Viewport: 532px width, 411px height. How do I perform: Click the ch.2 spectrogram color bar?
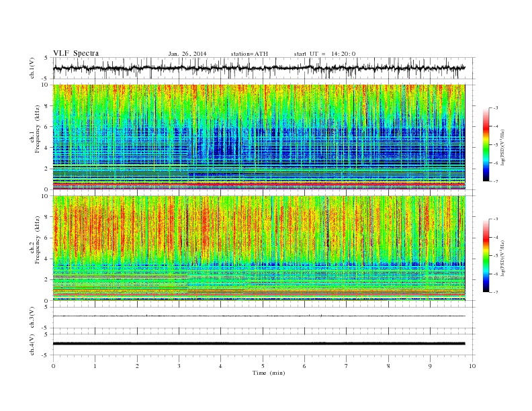point(486,256)
